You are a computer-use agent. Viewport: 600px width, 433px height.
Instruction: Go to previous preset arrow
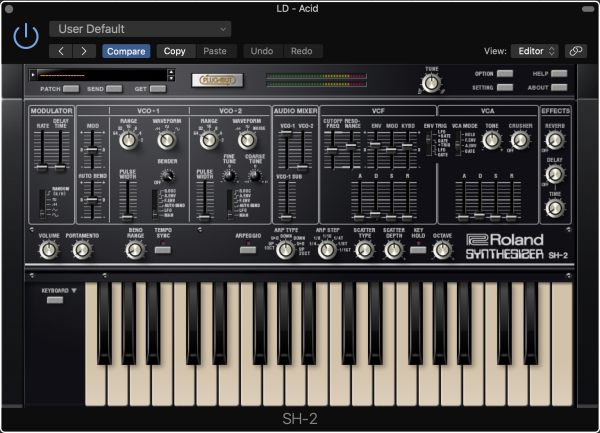pyautogui.click(x=61, y=51)
